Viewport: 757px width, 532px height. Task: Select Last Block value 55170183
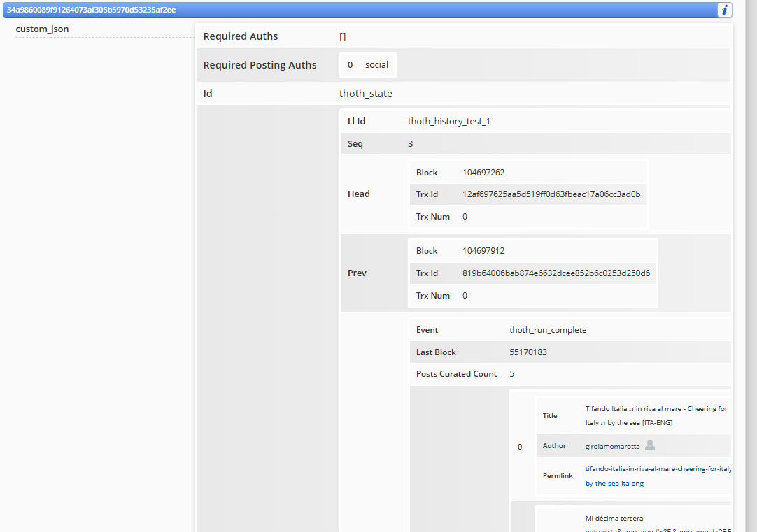tap(528, 352)
